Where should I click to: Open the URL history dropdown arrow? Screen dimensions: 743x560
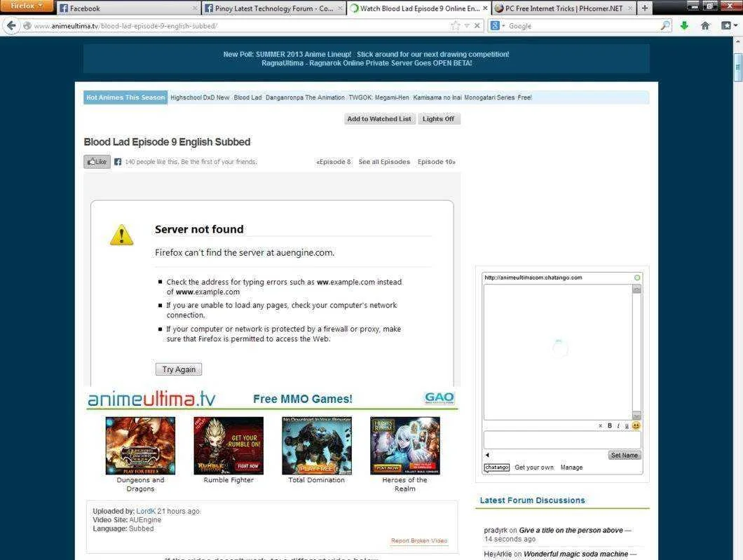(x=467, y=26)
